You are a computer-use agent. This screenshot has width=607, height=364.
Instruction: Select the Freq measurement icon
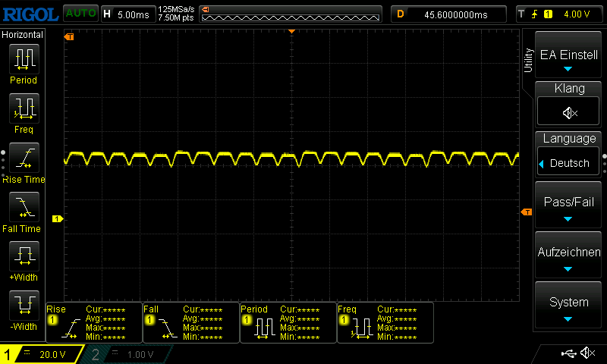23,108
